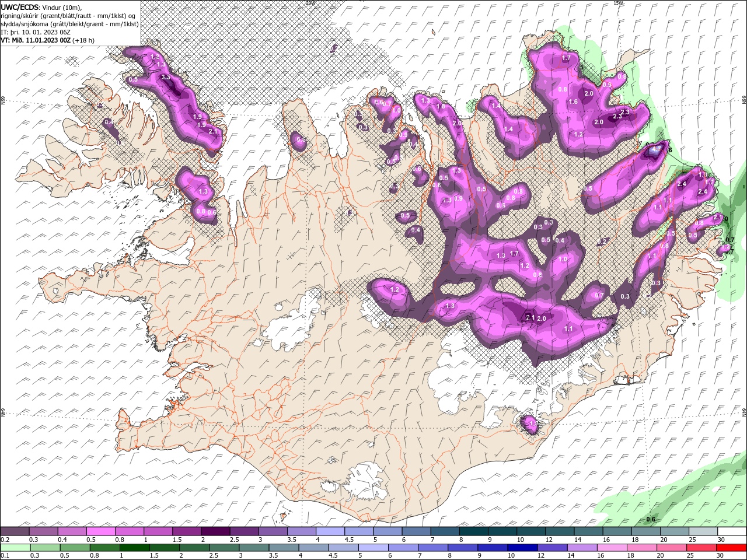Pick the pink 0.5 swatch in the snow scale
This screenshot has height=560, width=747.
pos(100,531)
